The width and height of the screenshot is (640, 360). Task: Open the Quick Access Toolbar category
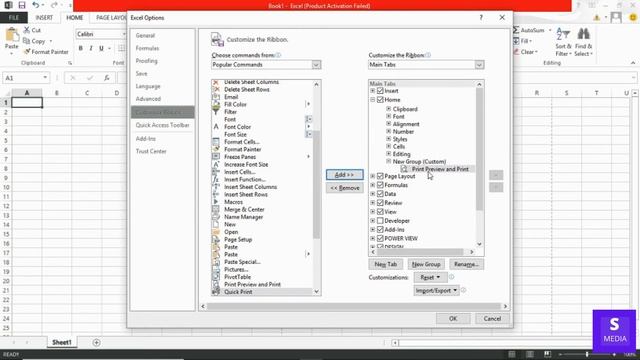(162, 125)
